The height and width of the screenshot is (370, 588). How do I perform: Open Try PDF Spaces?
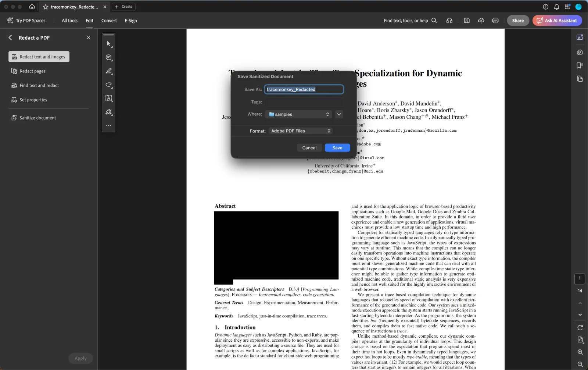[x=26, y=21]
